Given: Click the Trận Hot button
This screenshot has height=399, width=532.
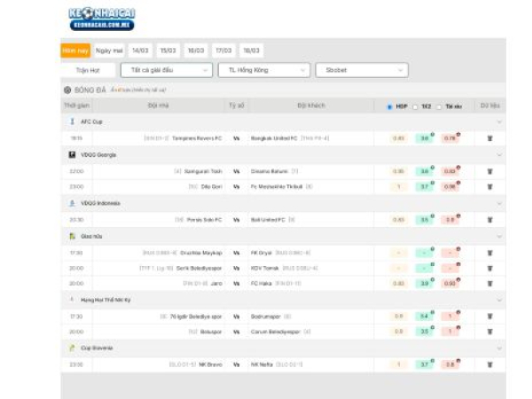Looking at the screenshot, I should click(88, 69).
